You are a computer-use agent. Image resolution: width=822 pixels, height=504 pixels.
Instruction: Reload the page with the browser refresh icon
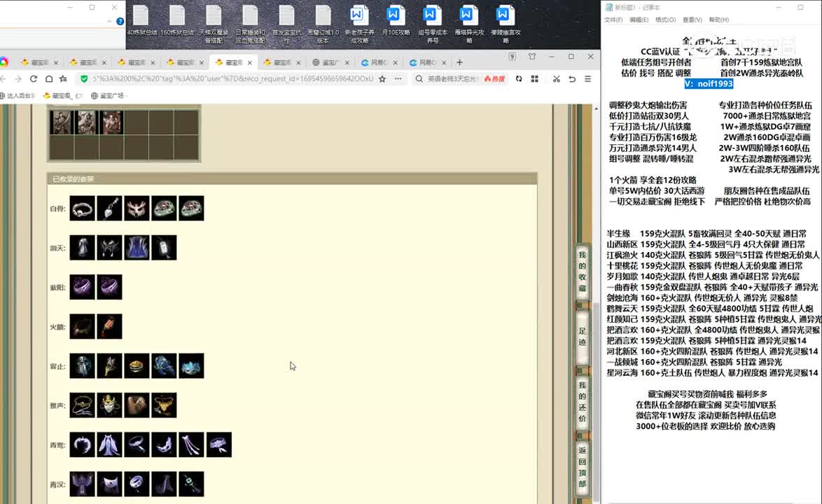click(34, 78)
